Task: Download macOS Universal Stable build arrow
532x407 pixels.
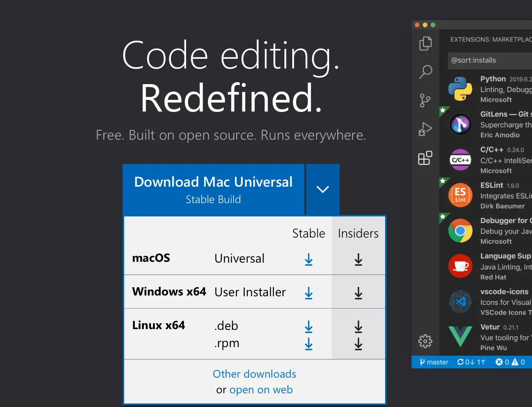Action: 309,259
